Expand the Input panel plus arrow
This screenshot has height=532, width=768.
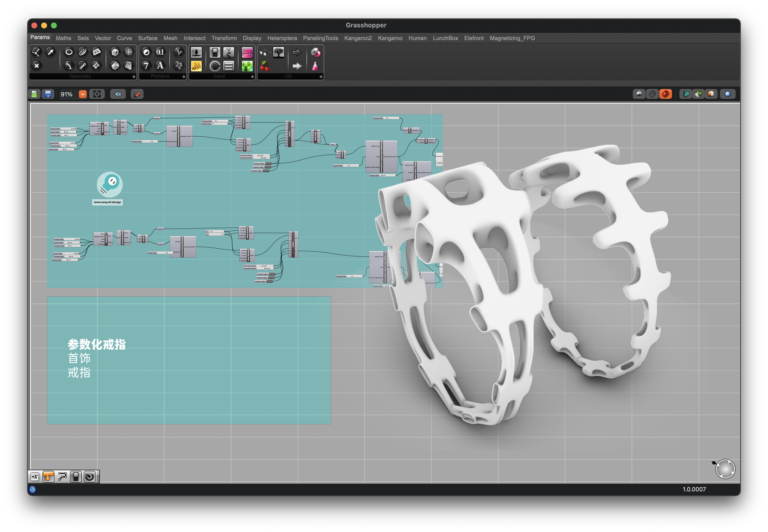coord(252,77)
